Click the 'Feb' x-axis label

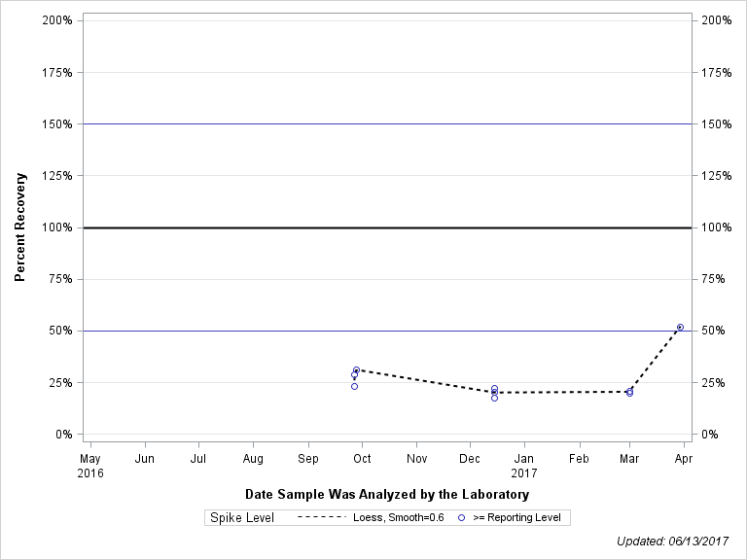[580, 459]
